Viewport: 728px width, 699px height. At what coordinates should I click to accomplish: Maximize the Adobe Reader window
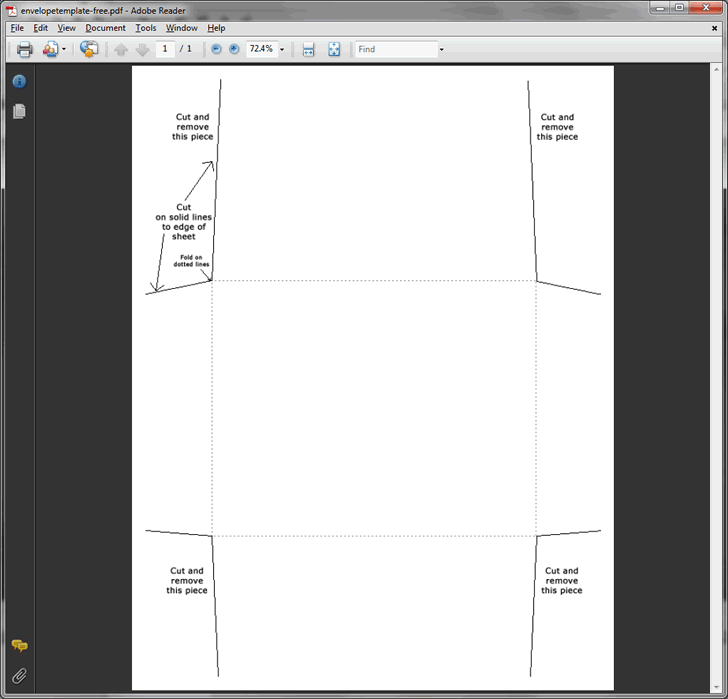coord(679,8)
